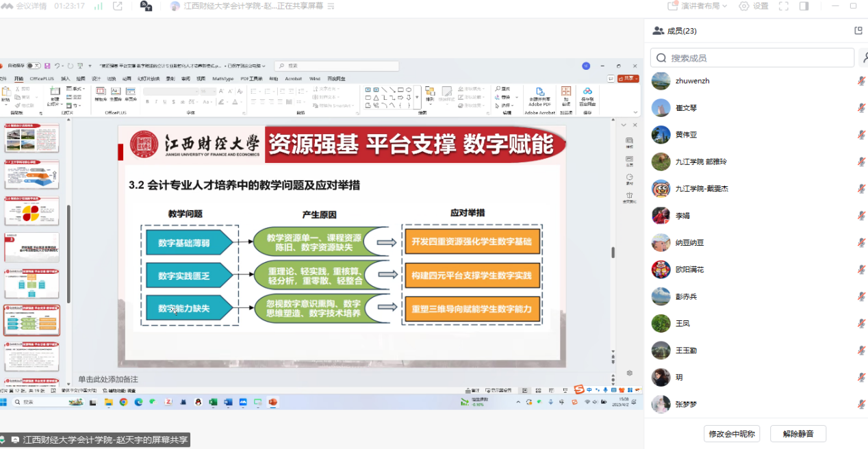Pop out the 成员 members panel

(x=858, y=31)
